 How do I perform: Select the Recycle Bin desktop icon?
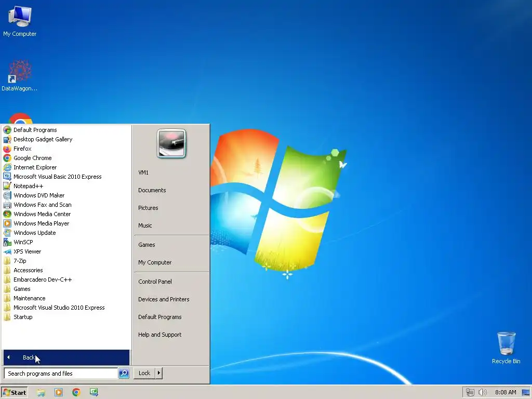(506, 348)
